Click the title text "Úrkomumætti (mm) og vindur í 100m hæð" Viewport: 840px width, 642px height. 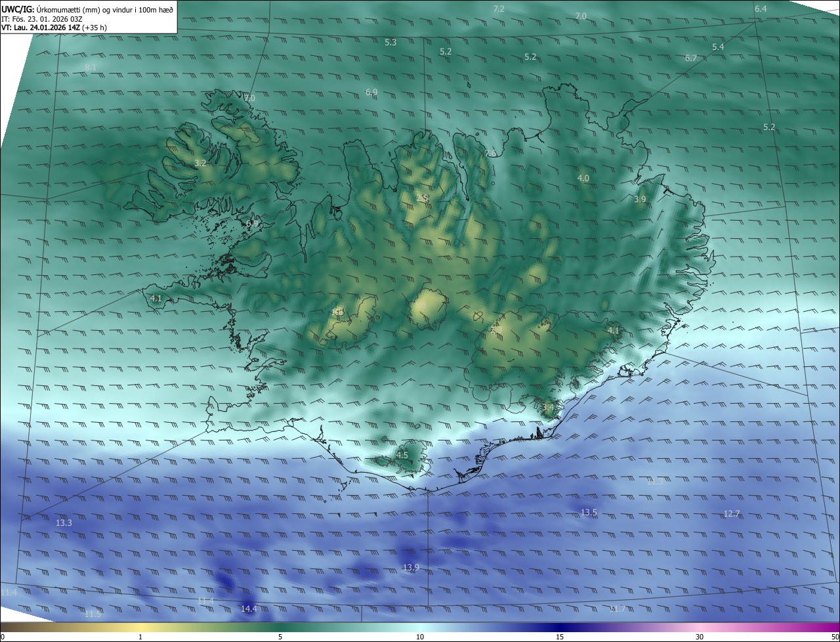pos(104,9)
